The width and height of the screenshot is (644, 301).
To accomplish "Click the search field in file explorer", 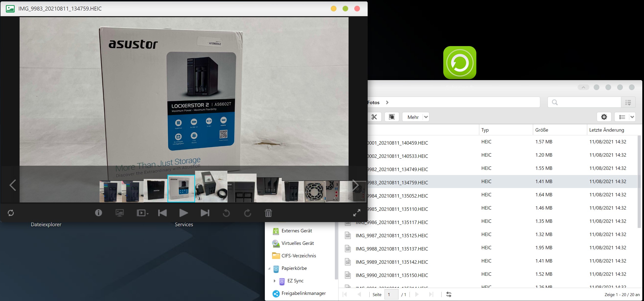I will [584, 102].
